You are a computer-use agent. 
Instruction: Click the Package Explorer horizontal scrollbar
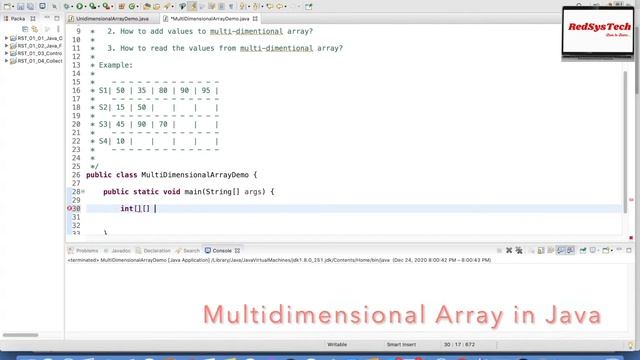[x=20, y=335]
